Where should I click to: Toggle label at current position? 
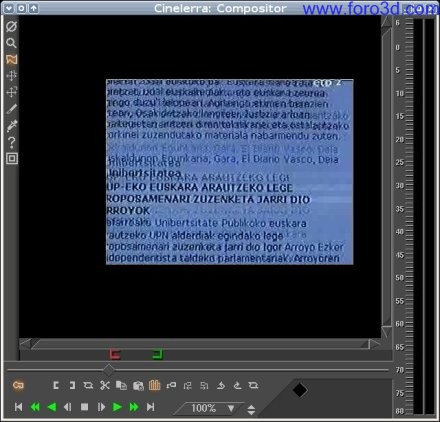171,386
